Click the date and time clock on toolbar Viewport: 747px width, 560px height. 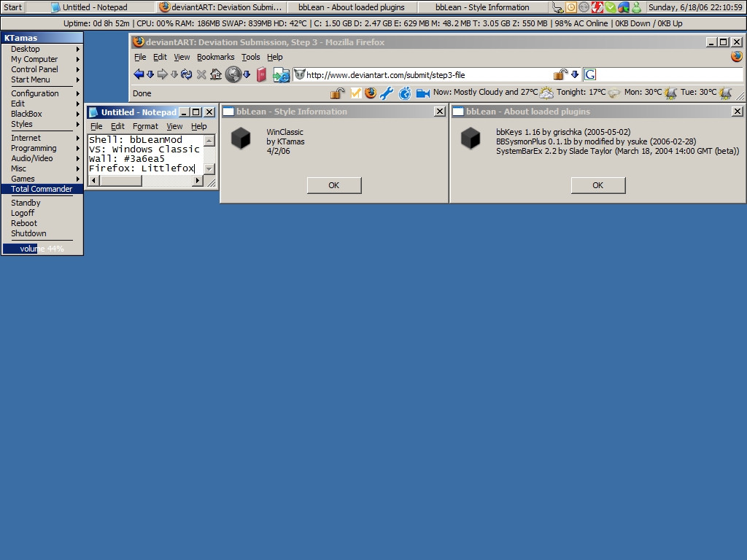coord(695,7)
